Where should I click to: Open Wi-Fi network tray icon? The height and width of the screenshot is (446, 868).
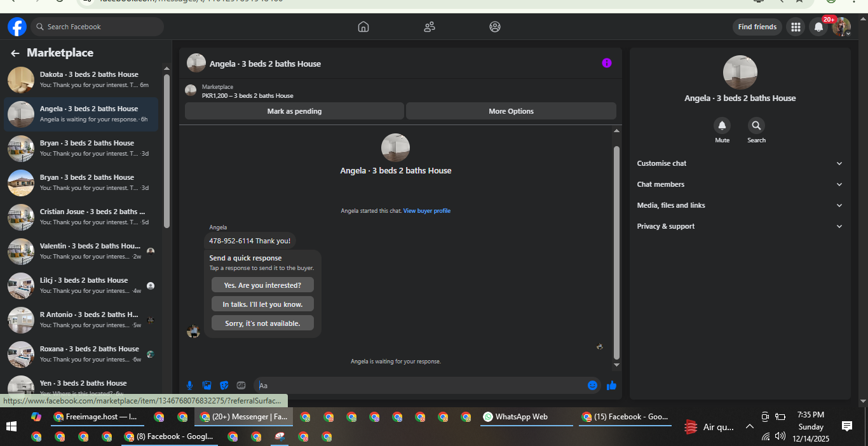[x=766, y=436]
